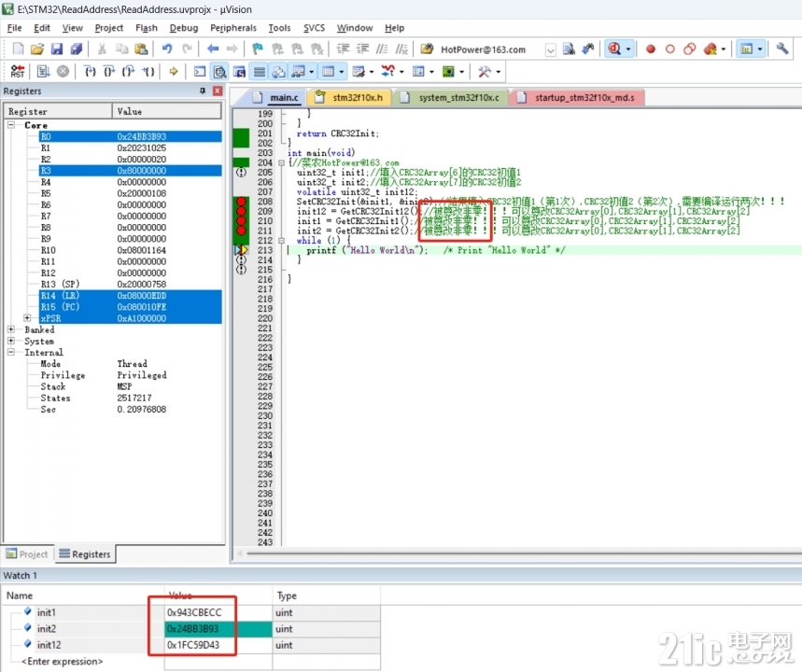Undo the last edit
This screenshot has width=802, height=672.
[167, 49]
